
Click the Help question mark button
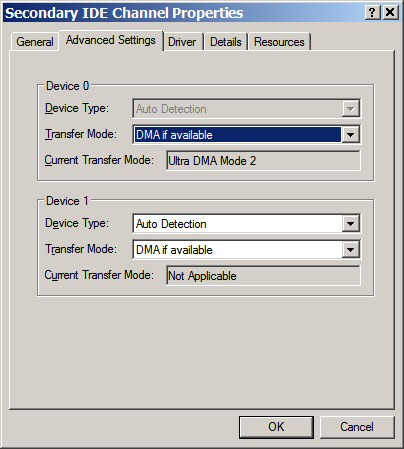point(372,13)
